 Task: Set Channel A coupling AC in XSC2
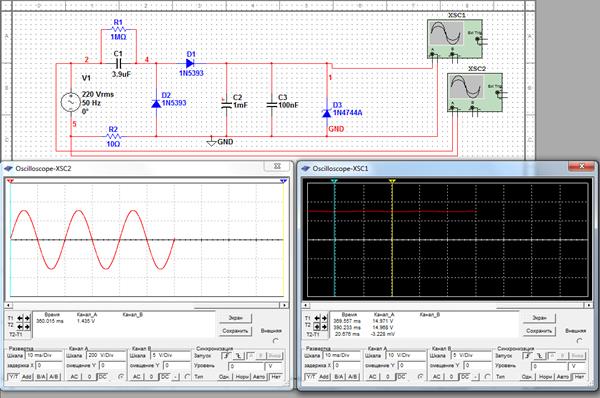(x=75, y=377)
